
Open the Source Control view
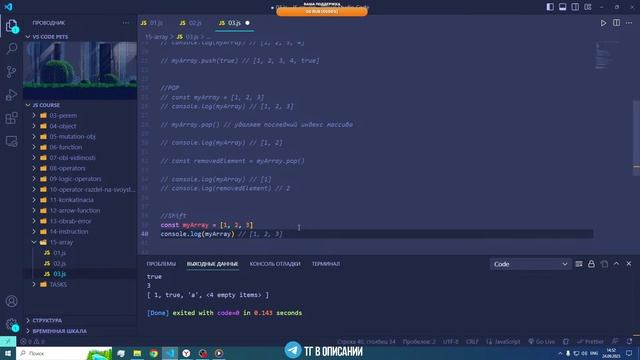tap(11, 72)
